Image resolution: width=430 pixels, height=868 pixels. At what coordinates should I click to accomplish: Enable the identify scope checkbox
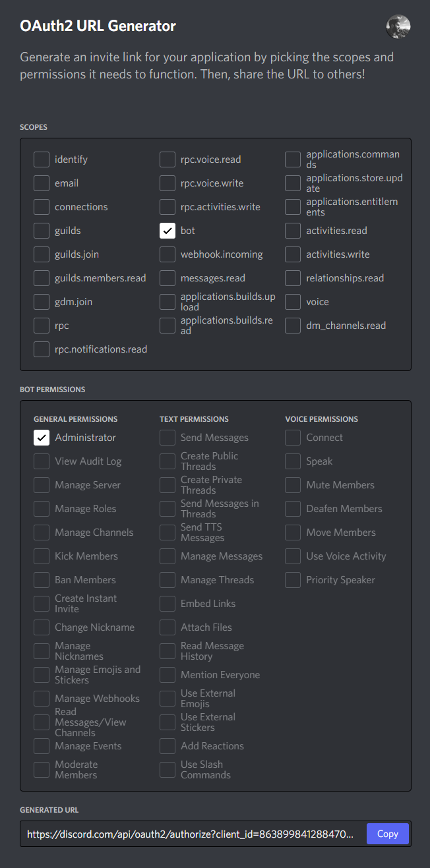click(x=41, y=159)
